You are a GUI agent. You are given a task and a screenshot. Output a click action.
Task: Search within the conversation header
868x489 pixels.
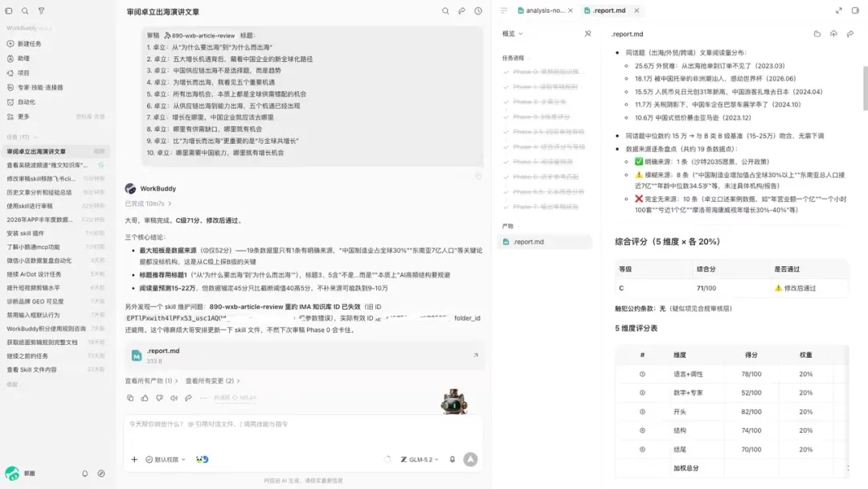(445, 11)
